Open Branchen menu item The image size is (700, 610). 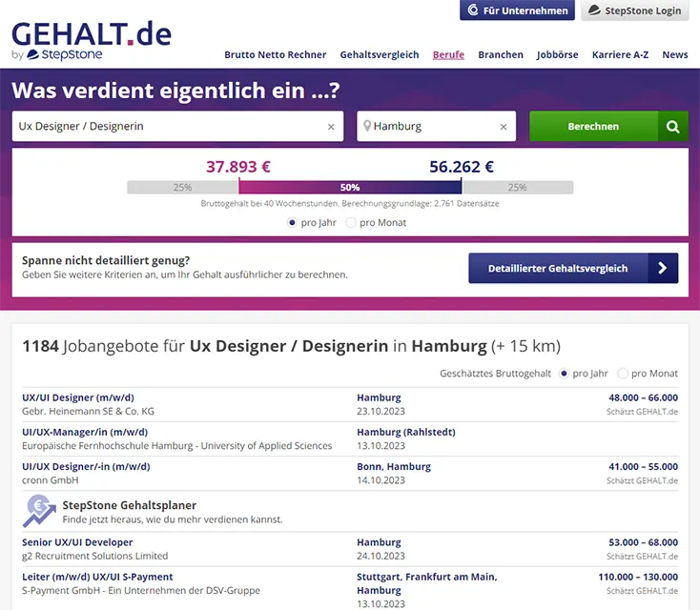501,55
